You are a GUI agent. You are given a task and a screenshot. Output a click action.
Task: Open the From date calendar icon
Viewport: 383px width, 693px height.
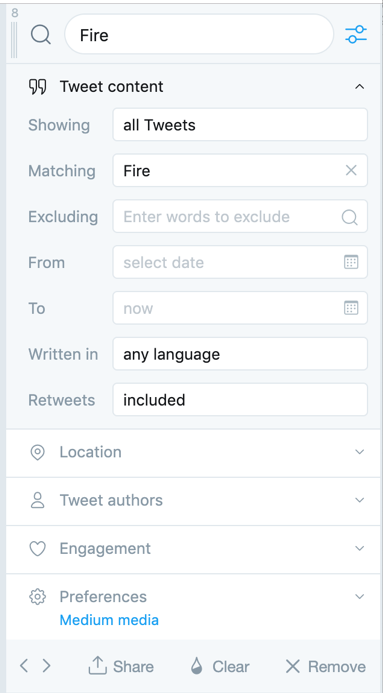click(351, 262)
